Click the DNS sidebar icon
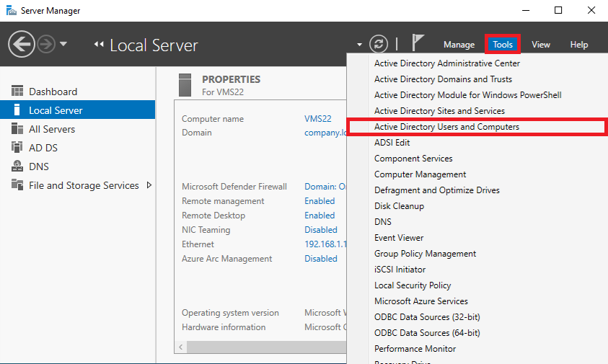Screen dimensions: 608x364 pos(17,166)
